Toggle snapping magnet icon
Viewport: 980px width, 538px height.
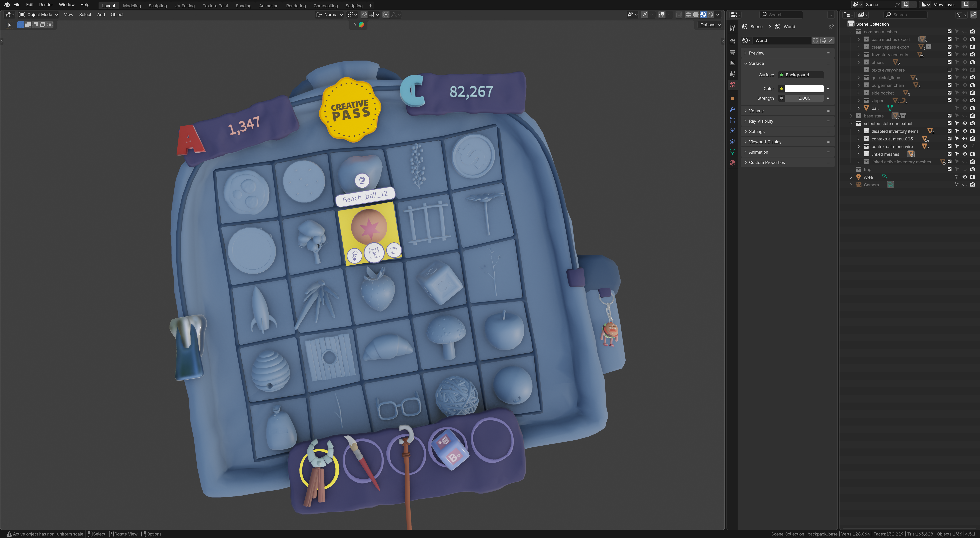click(x=364, y=15)
